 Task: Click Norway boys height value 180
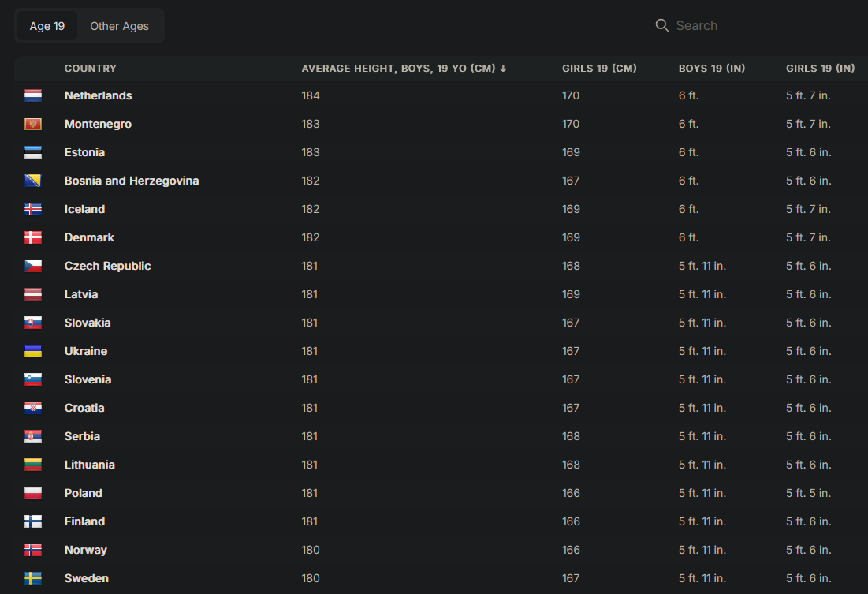click(x=311, y=550)
